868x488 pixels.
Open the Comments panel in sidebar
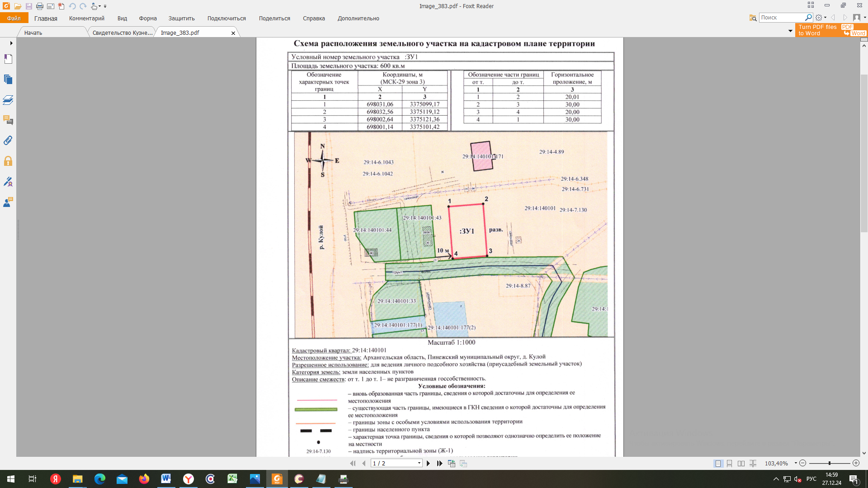(x=8, y=120)
